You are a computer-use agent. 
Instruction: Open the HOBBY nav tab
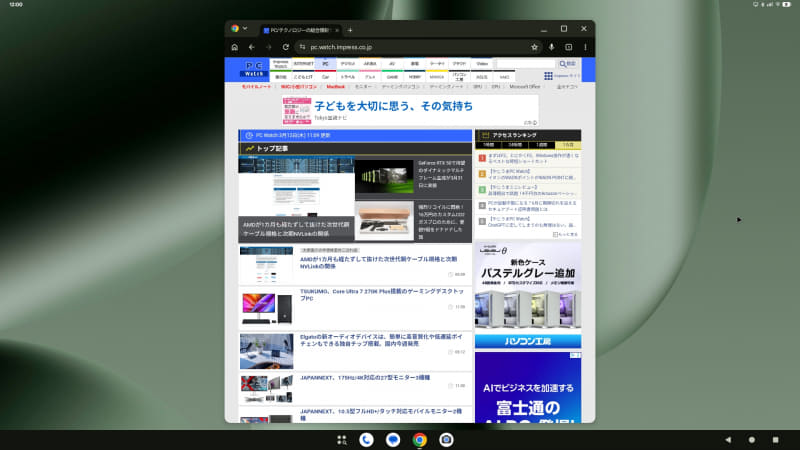tap(414, 77)
